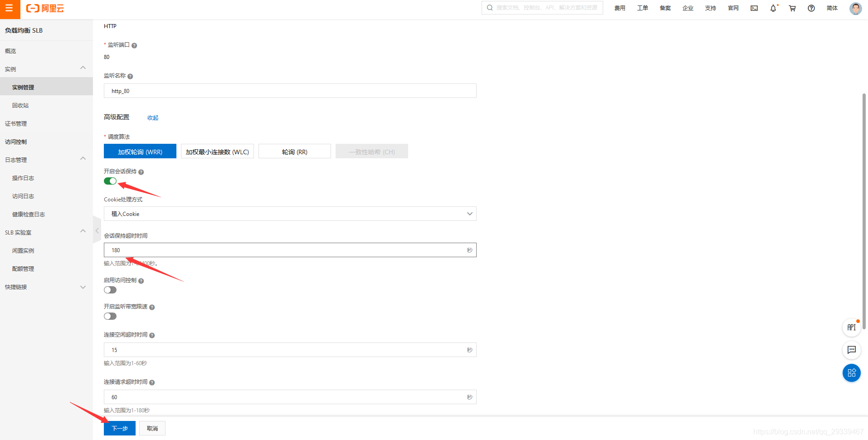Open 官网 in the top bar
This screenshot has height=440, width=868.
click(733, 8)
